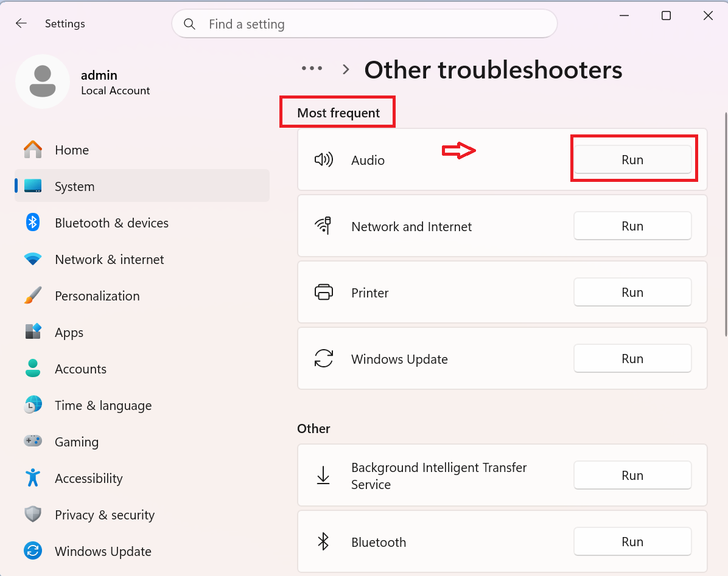Maximize the Settings window
728x576 pixels.
[666, 16]
